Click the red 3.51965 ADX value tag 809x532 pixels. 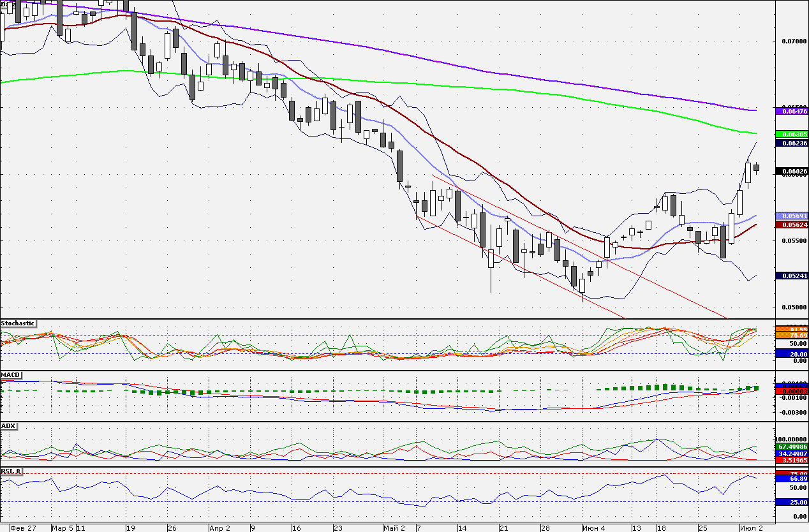[x=792, y=459]
